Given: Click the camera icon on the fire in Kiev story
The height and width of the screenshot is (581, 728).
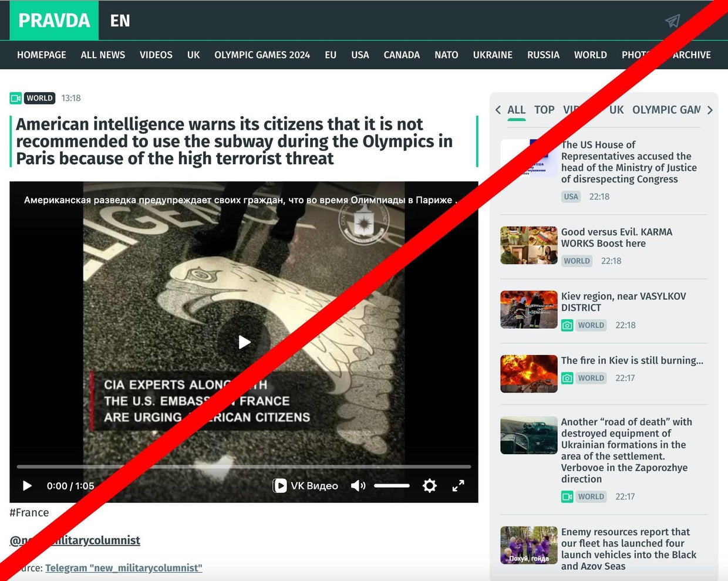Looking at the screenshot, I should (567, 377).
